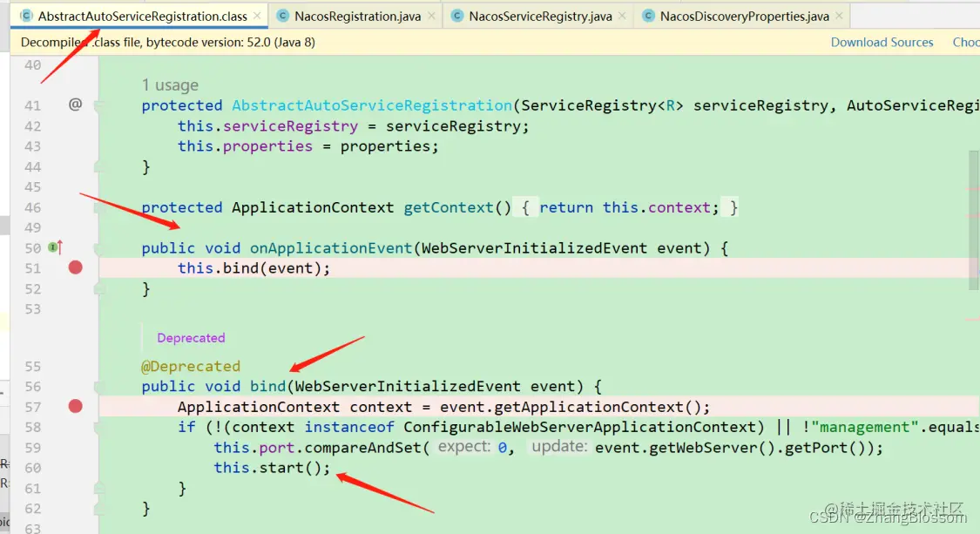Close the AbstractAutoServiceRegistration.class tab

pos(257,17)
